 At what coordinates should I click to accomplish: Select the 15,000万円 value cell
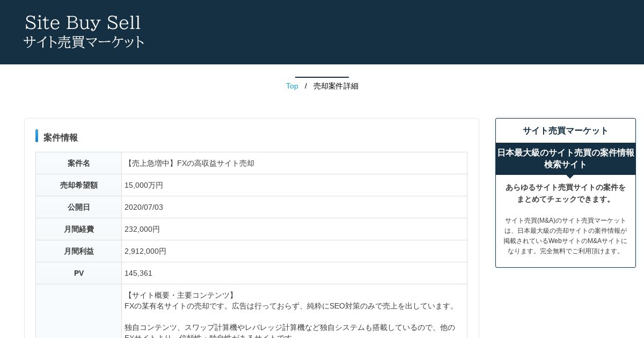(294, 185)
